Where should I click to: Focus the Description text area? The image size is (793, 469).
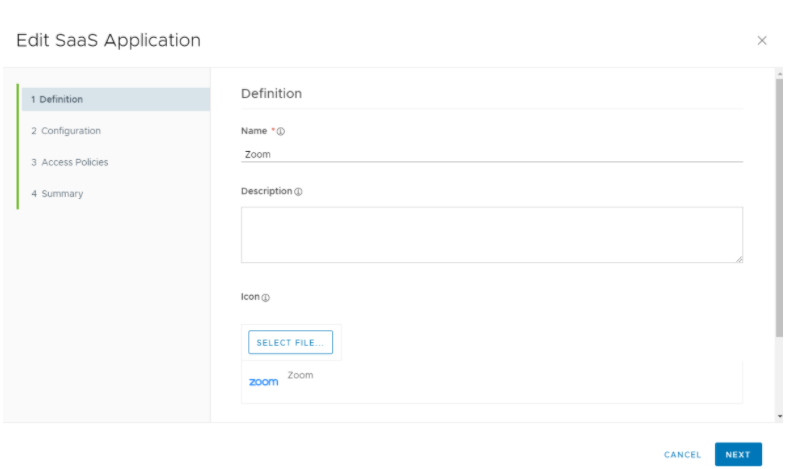491,234
